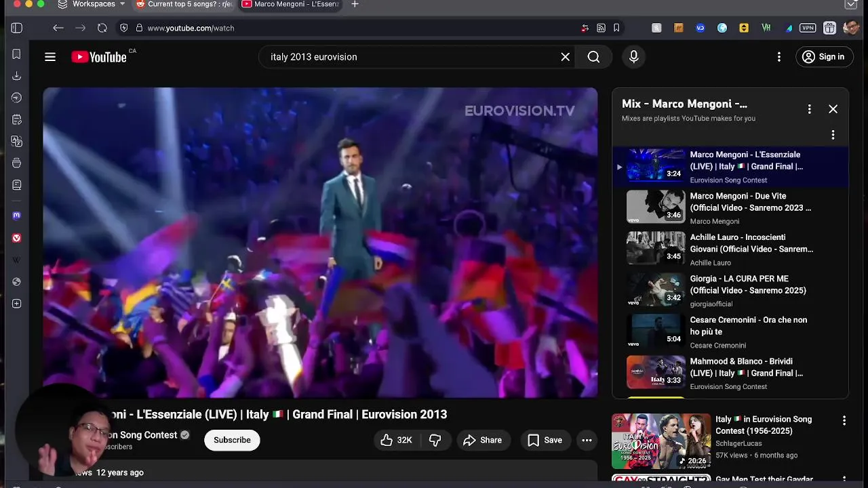Open the page feeds RSS icon
The height and width of the screenshot is (488, 868).
(601, 28)
